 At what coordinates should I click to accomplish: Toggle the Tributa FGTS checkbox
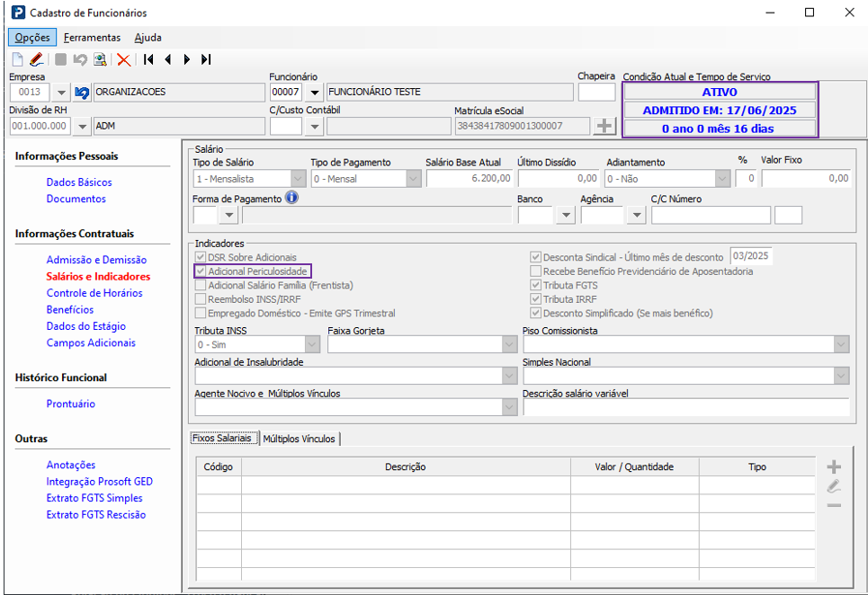(x=536, y=285)
